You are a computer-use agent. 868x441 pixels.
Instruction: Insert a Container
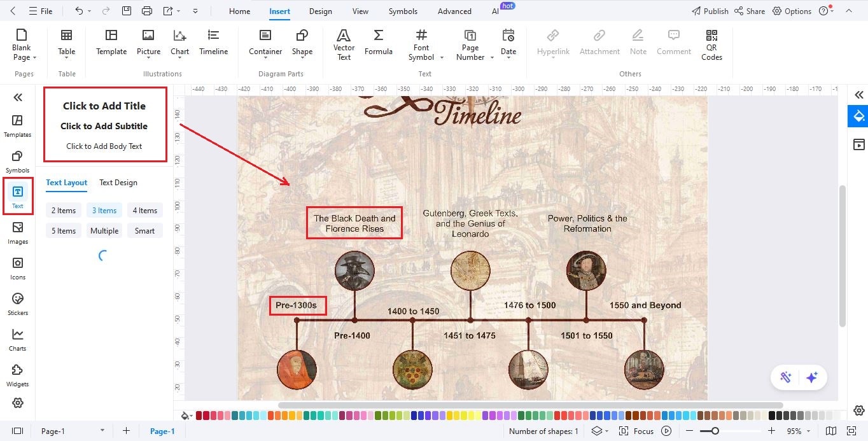265,43
